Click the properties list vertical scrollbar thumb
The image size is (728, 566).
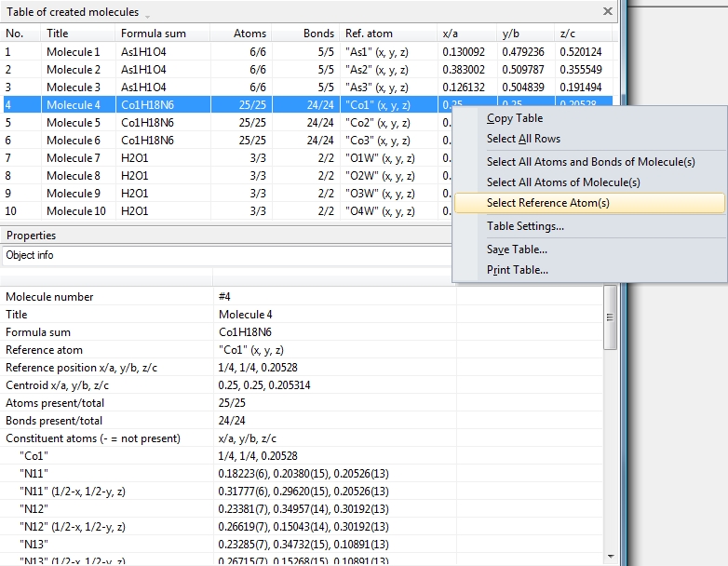(610, 317)
